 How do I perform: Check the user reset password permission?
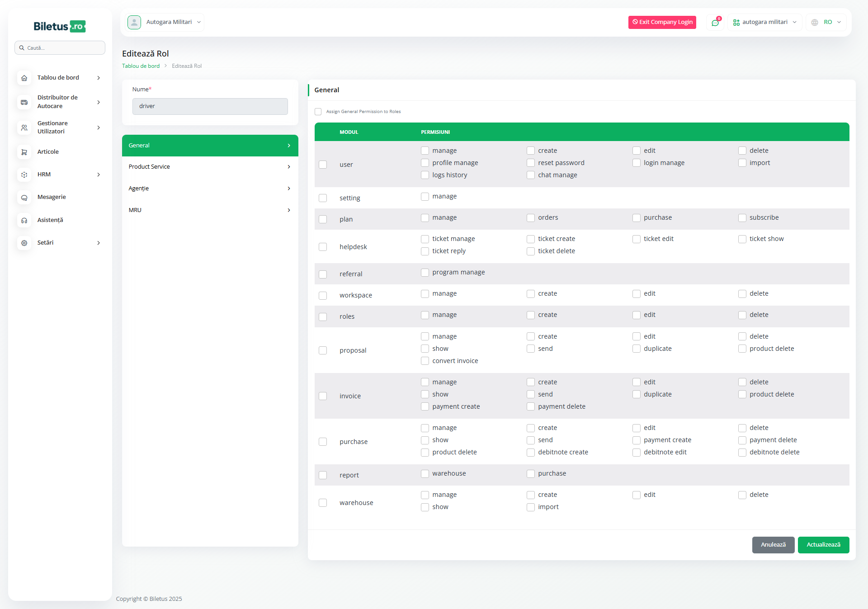tap(531, 163)
